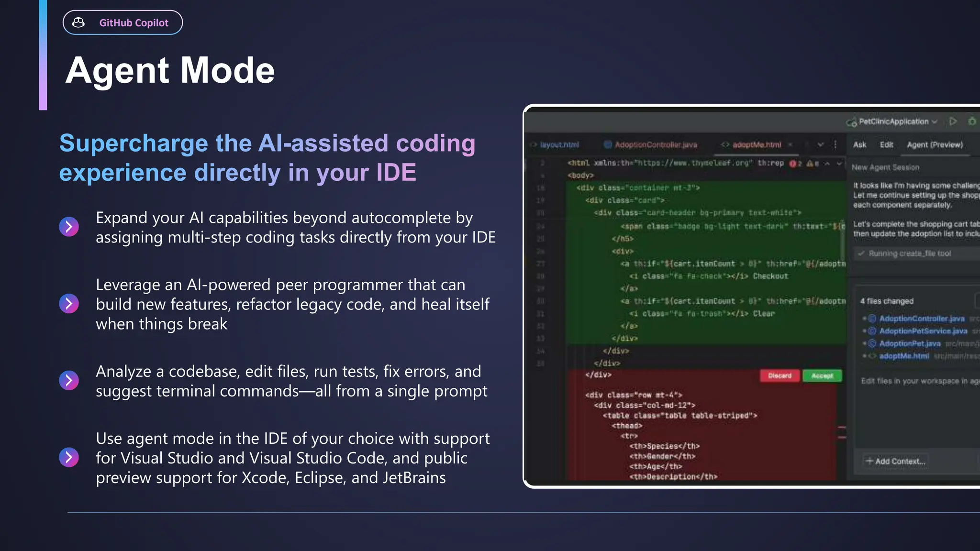This screenshot has width=980, height=551.
Task: Click the HTML file icon beside adoptMe.html in changed files
Action: pos(872,356)
